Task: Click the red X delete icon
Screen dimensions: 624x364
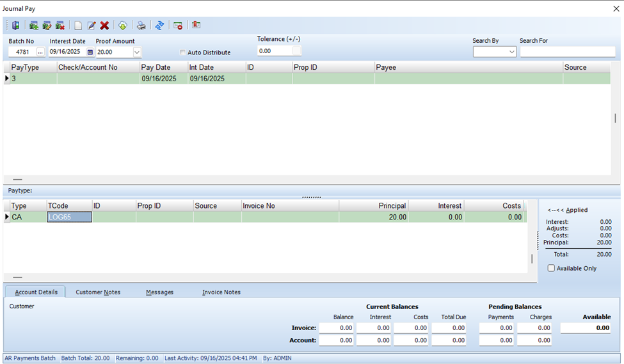Action: tap(104, 26)
